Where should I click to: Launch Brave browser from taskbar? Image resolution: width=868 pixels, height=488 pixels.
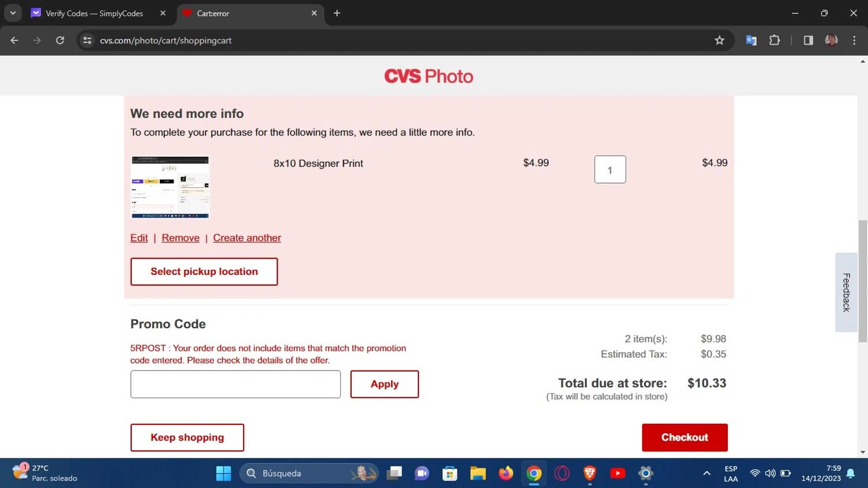590,474
